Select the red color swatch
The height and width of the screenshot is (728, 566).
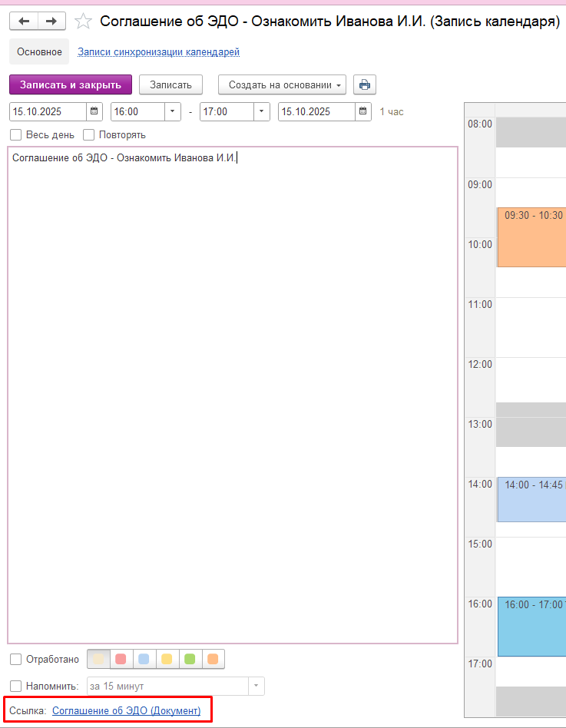[x=121, y=659]
